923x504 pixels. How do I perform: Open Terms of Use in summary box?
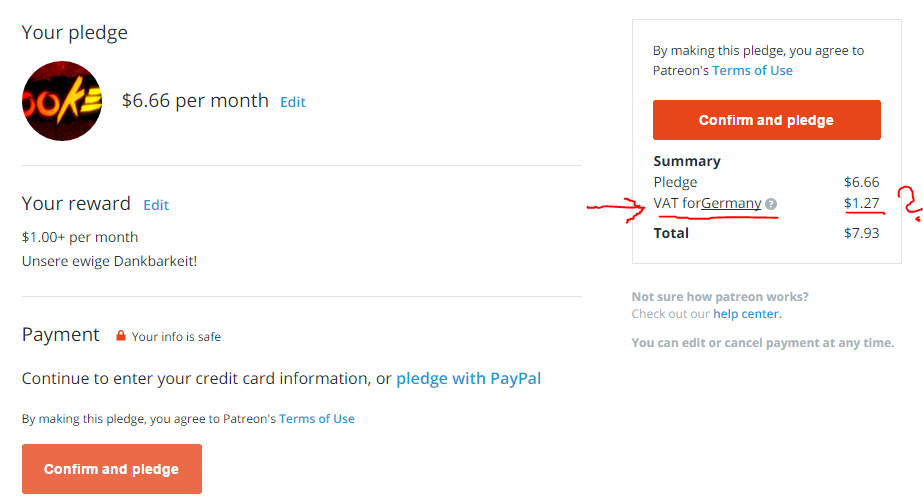752,70
